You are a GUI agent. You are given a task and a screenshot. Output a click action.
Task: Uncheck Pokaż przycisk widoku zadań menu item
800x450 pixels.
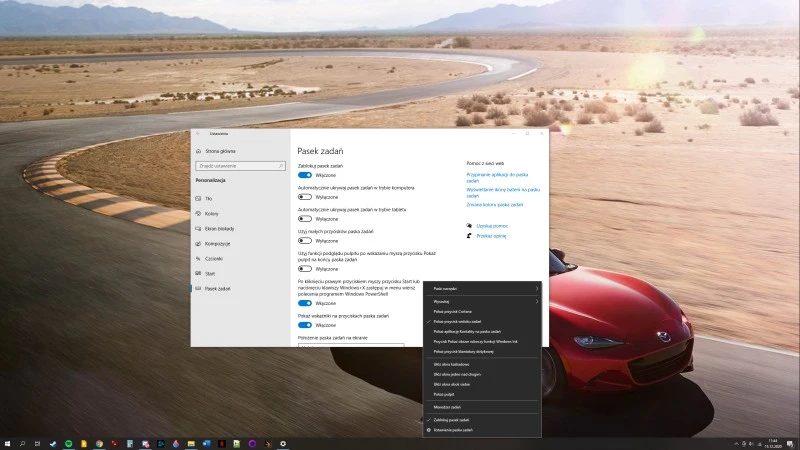click(x=482, y=321)
